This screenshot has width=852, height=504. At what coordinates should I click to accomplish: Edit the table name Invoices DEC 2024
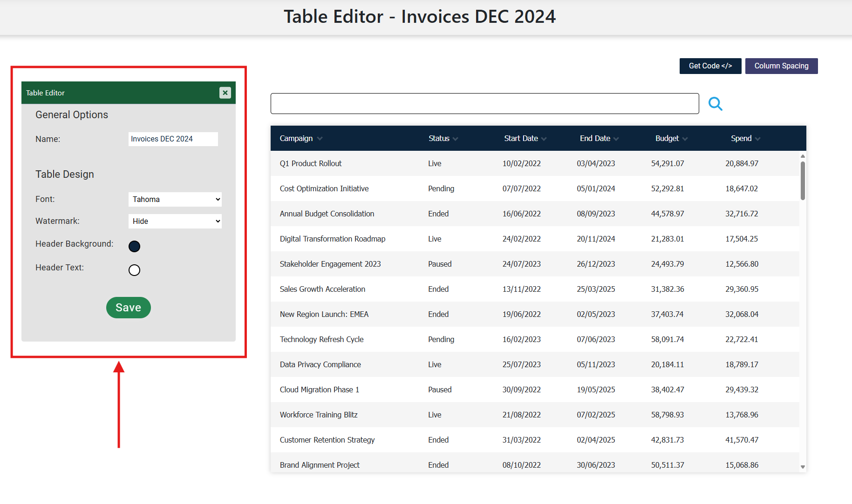pyautogui.click(x=173, y=139)
